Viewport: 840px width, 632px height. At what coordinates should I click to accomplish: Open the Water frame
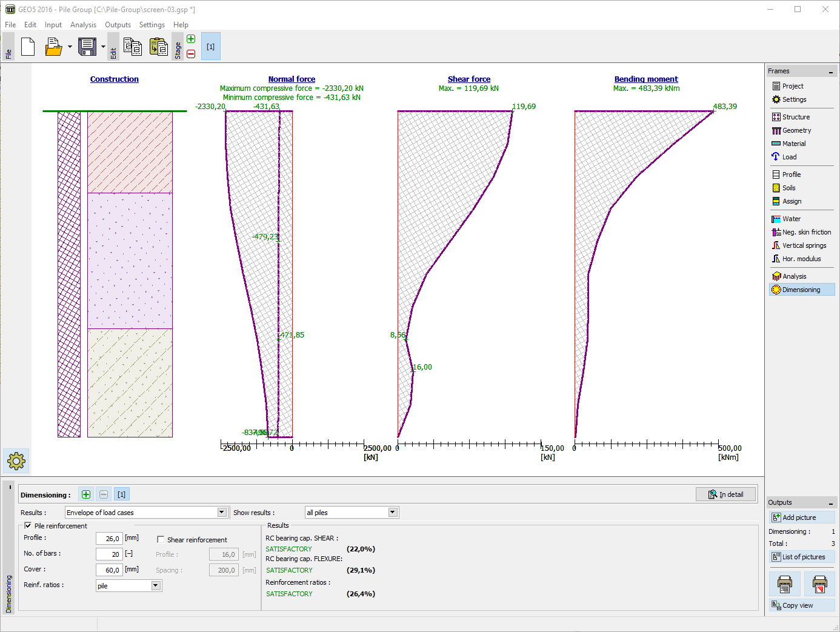point(790,219)
